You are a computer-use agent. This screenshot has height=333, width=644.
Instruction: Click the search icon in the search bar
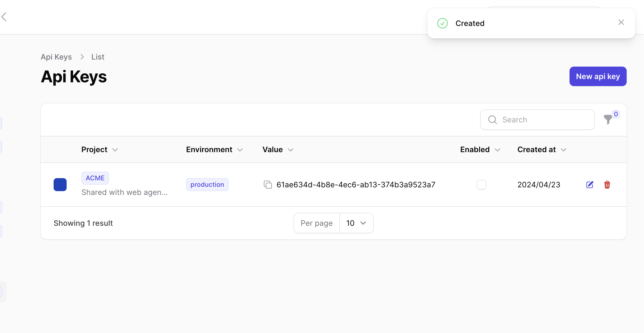492,119
